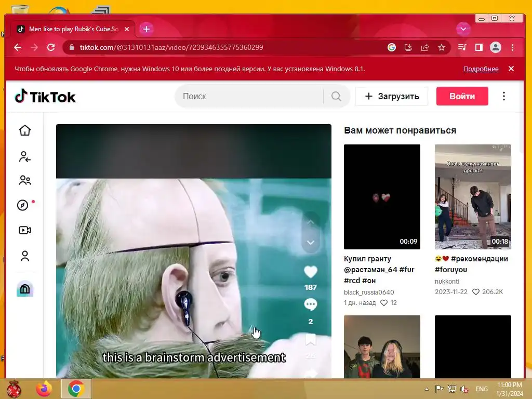Viewport: 532px width, 399px height.
Task: Click the Google icon in address bar
Action: [x=392, y=47]
